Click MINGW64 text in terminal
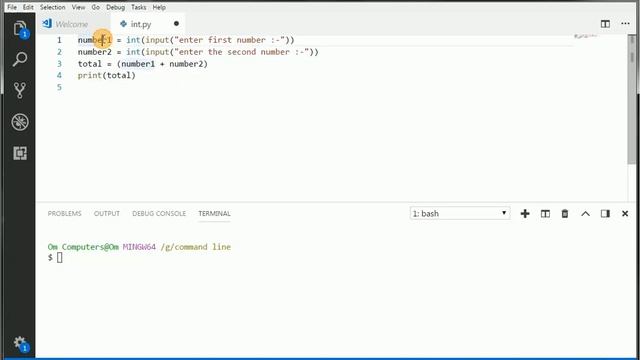 point(139,247)
